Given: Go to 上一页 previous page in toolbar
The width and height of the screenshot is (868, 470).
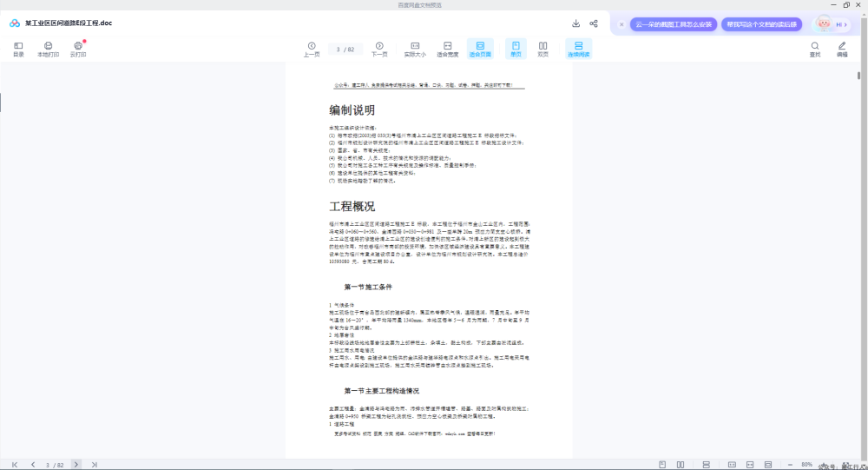Looking at the screenshot, I should 312,50.
